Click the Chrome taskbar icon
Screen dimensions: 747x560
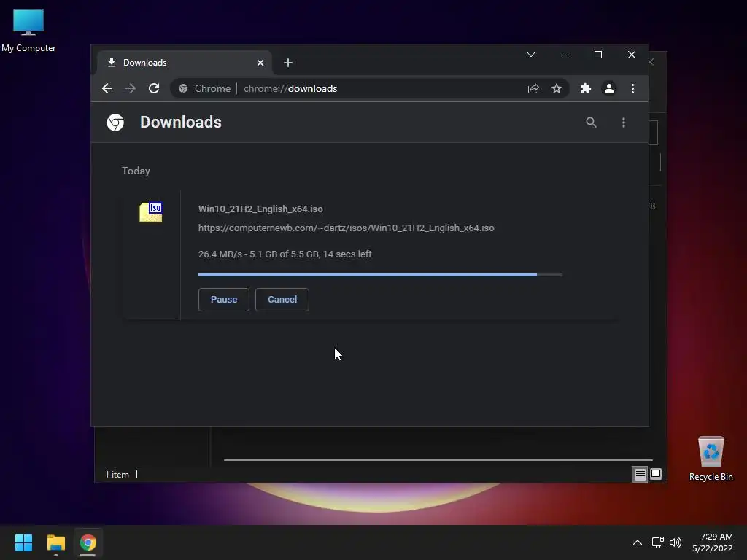click(x=88, y=542)
